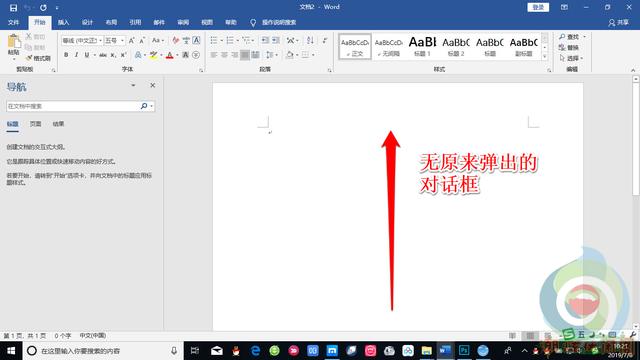Open the Change Case Aa dropdown
Viewport: 640px width, 360px height.
pos(158,40)
